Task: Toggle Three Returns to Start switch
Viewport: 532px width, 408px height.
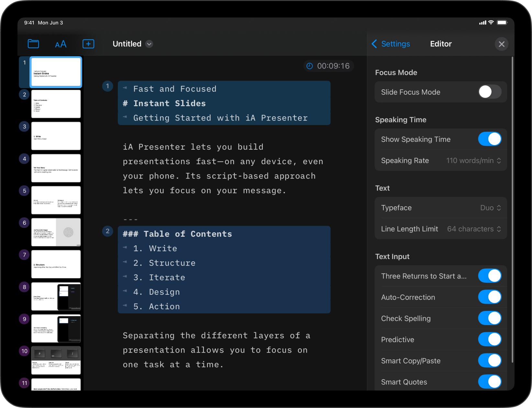Action: point(490,276)
